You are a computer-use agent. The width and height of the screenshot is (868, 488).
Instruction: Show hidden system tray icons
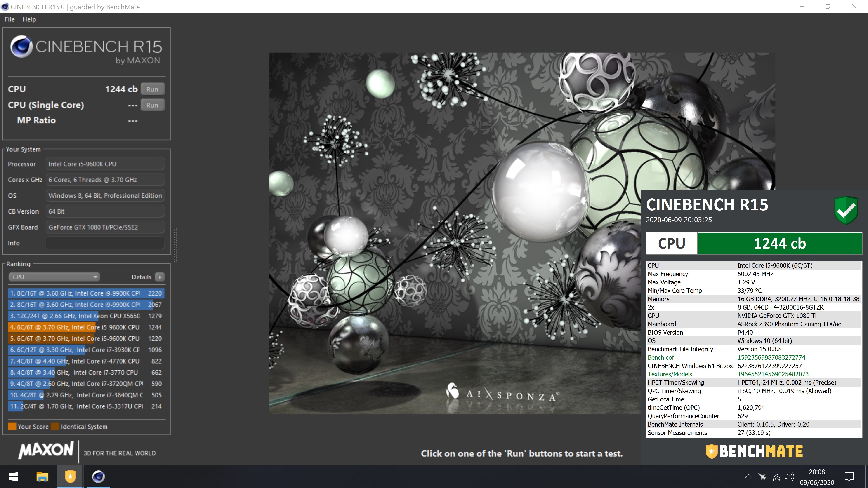pos(749,476)
